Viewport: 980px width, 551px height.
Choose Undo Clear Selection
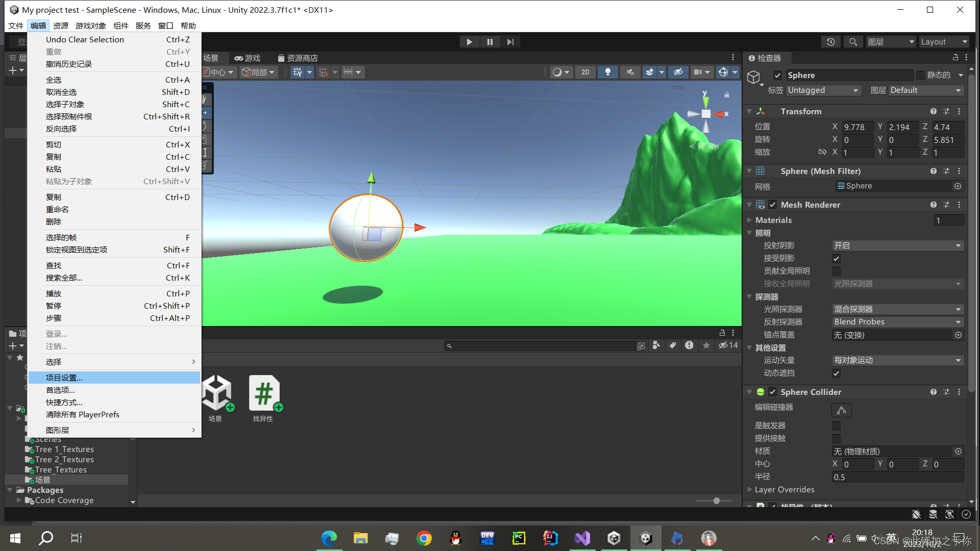pos(114,39)
